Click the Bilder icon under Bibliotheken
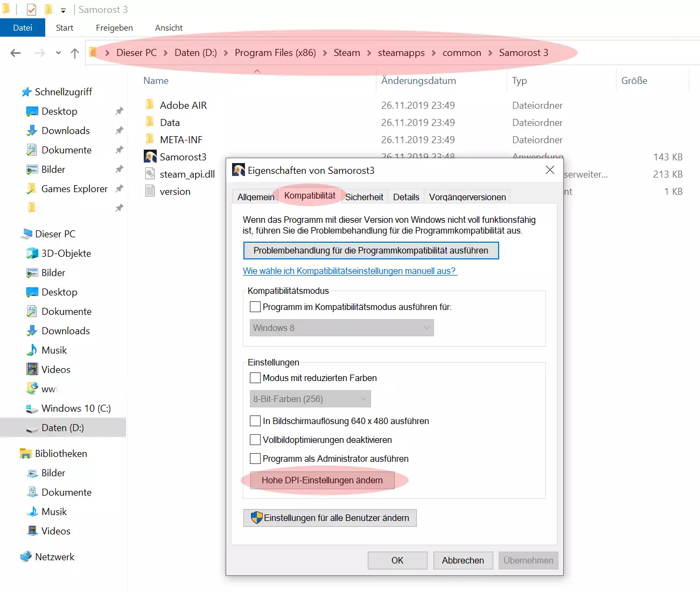 click(32, 473)
